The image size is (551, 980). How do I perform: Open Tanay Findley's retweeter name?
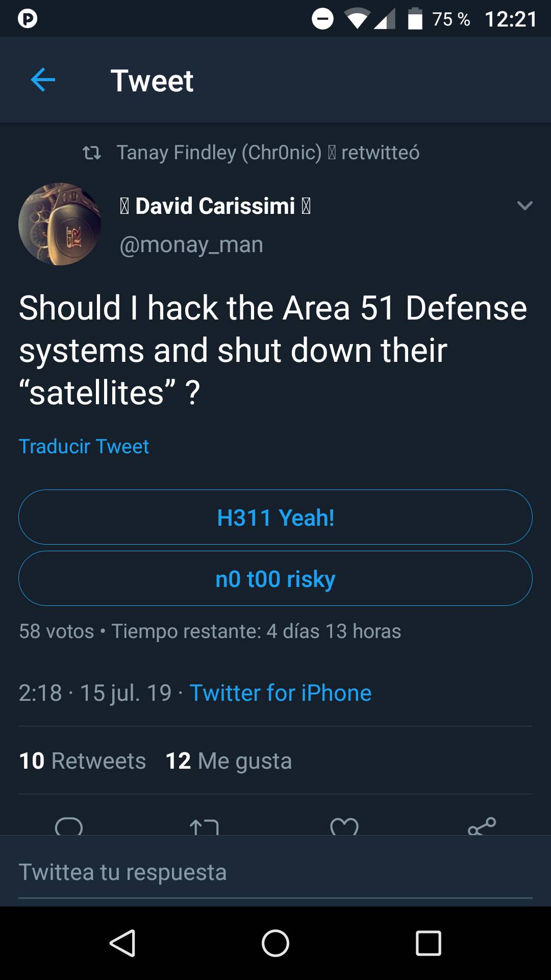coord(219,152)
